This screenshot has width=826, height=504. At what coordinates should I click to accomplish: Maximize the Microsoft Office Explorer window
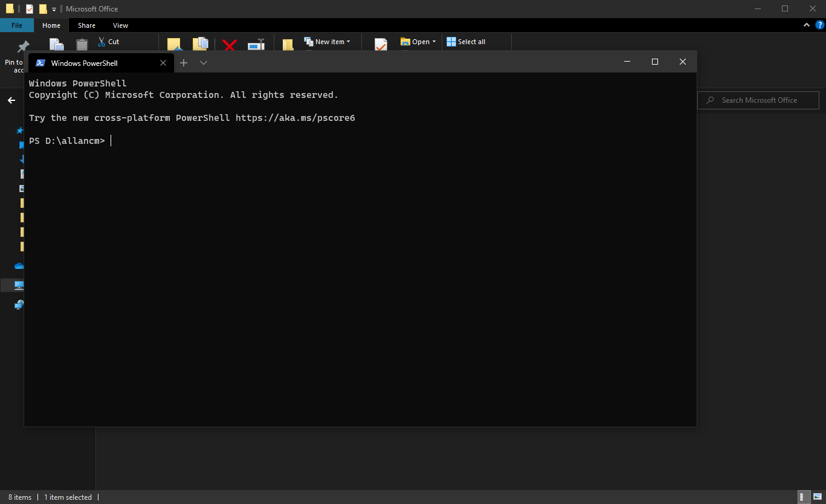(785, 8)
